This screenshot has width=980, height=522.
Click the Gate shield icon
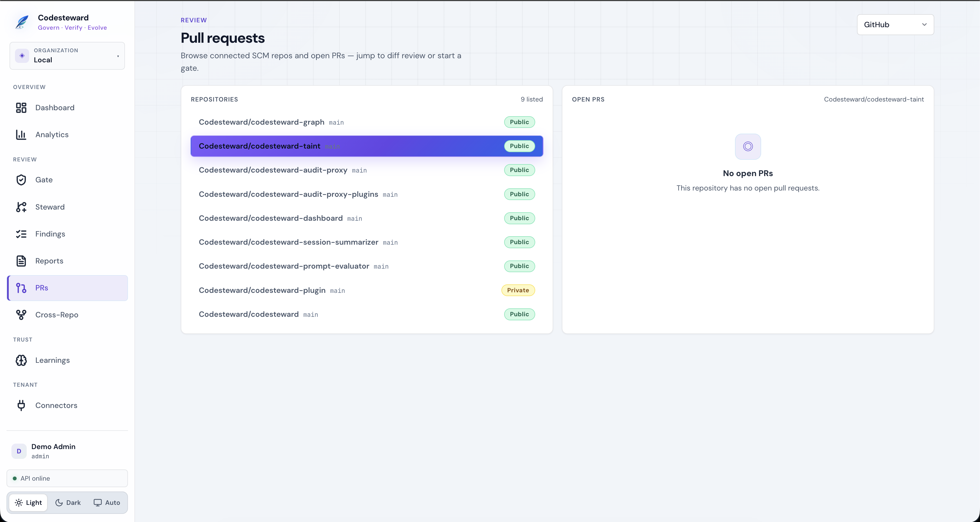[21, 180]
